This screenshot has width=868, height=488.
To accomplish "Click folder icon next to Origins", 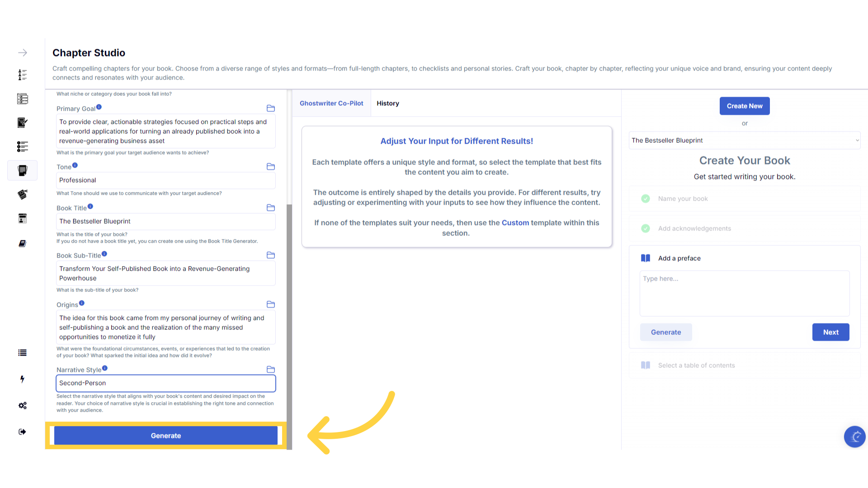I will coord(271,305).
